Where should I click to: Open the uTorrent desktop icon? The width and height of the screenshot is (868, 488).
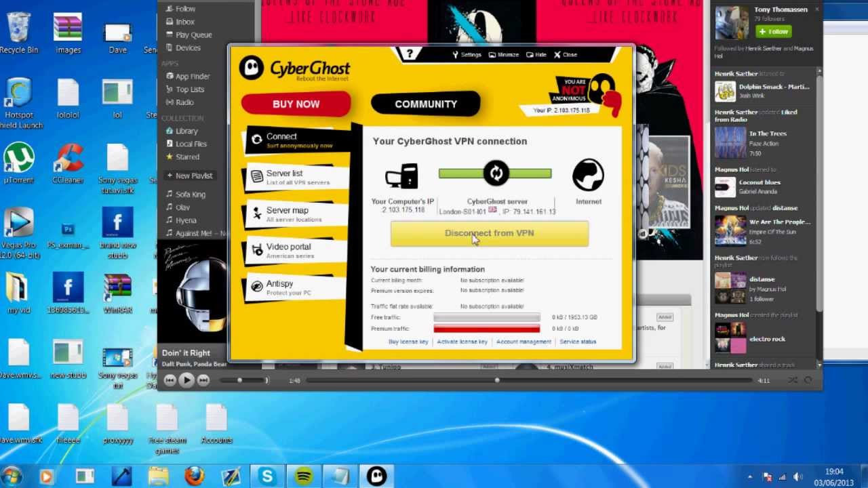point(19,163)
